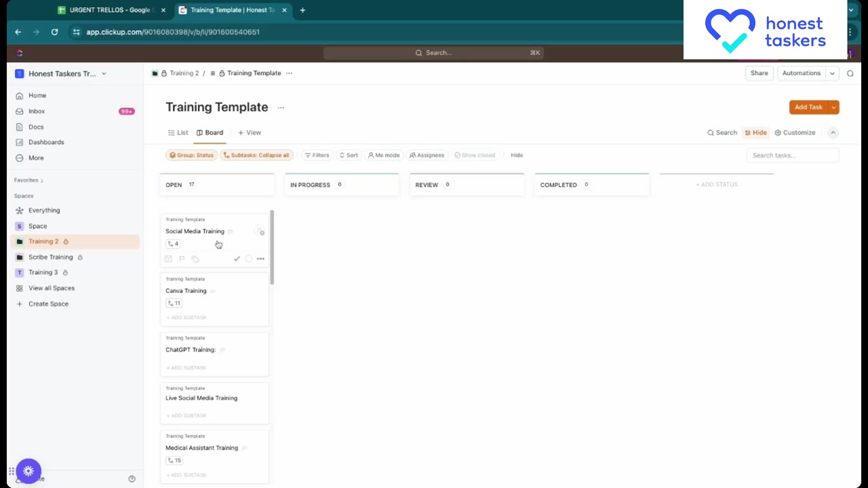The image size is (868, 488).
Task: Click the tags icon on Social Media Training card
Action: 195,259
